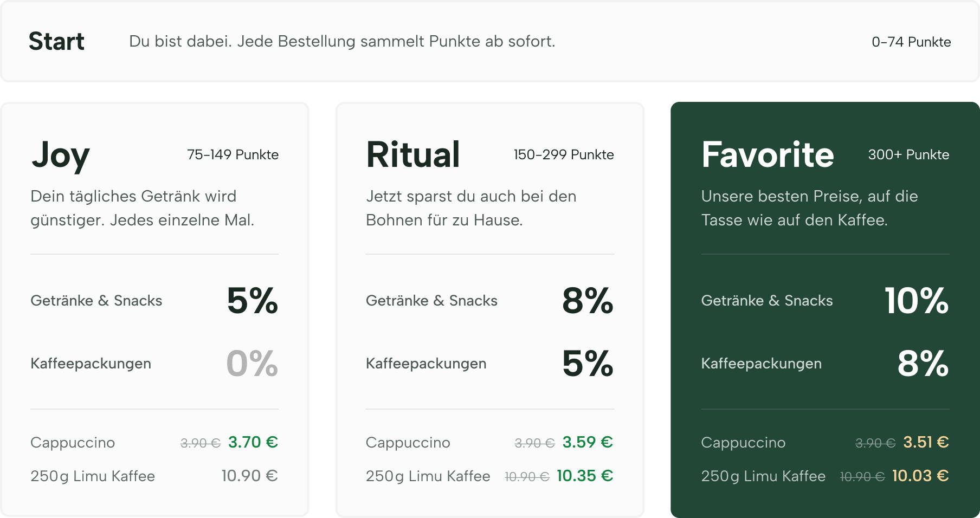The width and height of the screenshot is (980, 518).
Task: Click the 3.59 € Cappuccino price
Action: coord(588,442)
